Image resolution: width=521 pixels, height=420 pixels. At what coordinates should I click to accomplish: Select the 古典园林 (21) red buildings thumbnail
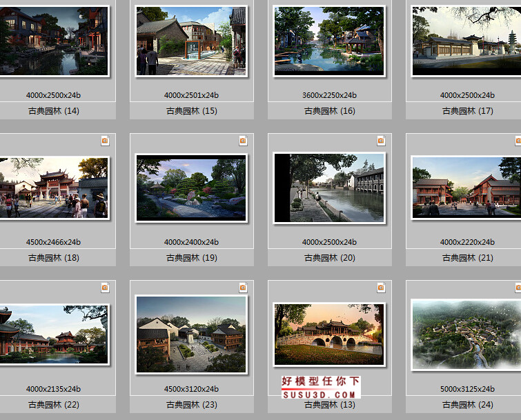(466, 188)
